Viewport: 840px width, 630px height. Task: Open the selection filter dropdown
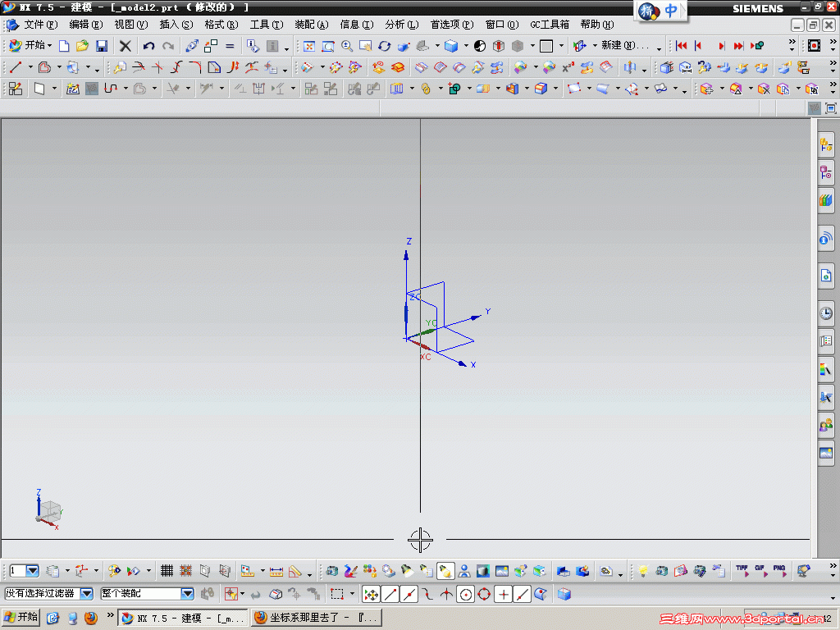86,594
